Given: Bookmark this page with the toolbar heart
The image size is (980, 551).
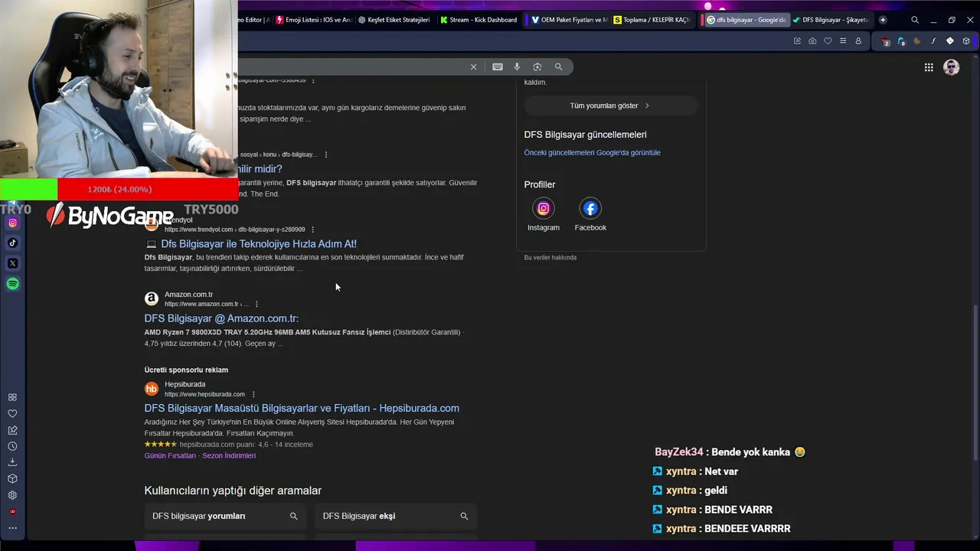Looking at the screenshot, I should tap(828, 41).
